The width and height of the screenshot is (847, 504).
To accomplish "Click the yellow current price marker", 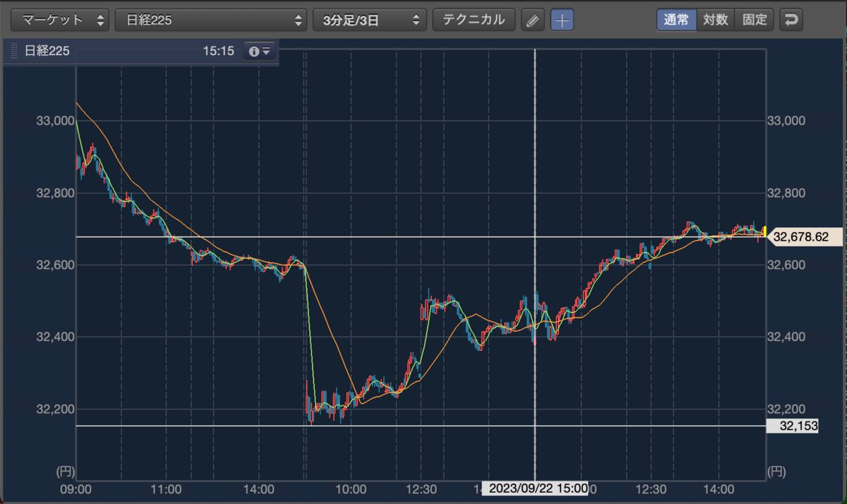I will click(x=766, y=231).
